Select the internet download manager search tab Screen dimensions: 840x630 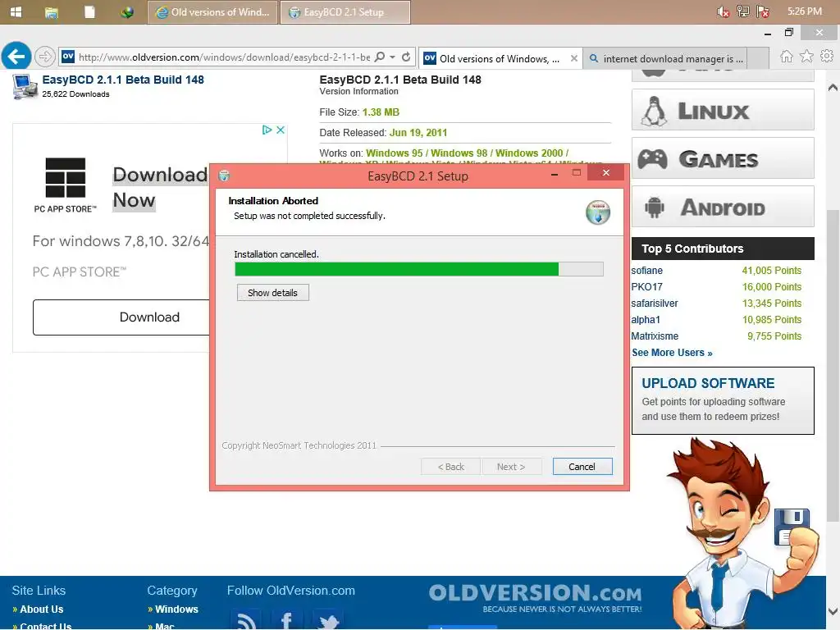[x=665, y=58]
